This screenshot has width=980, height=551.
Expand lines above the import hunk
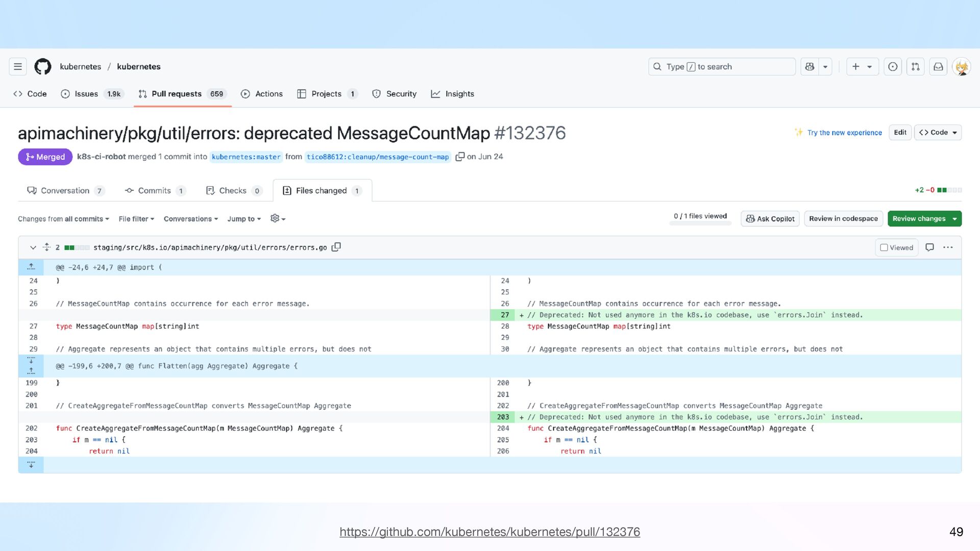(x=31, y=267)
